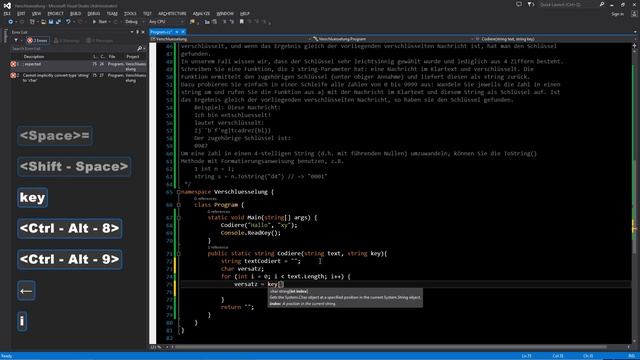Click the Find in Files toolbar icon

(192, 22)
